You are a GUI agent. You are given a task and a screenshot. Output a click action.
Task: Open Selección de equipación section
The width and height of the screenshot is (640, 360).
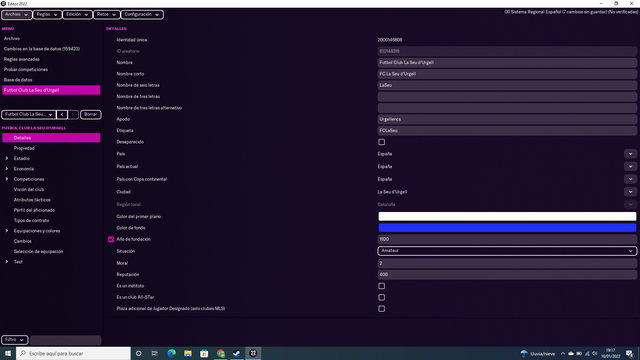tap(38, 252)
